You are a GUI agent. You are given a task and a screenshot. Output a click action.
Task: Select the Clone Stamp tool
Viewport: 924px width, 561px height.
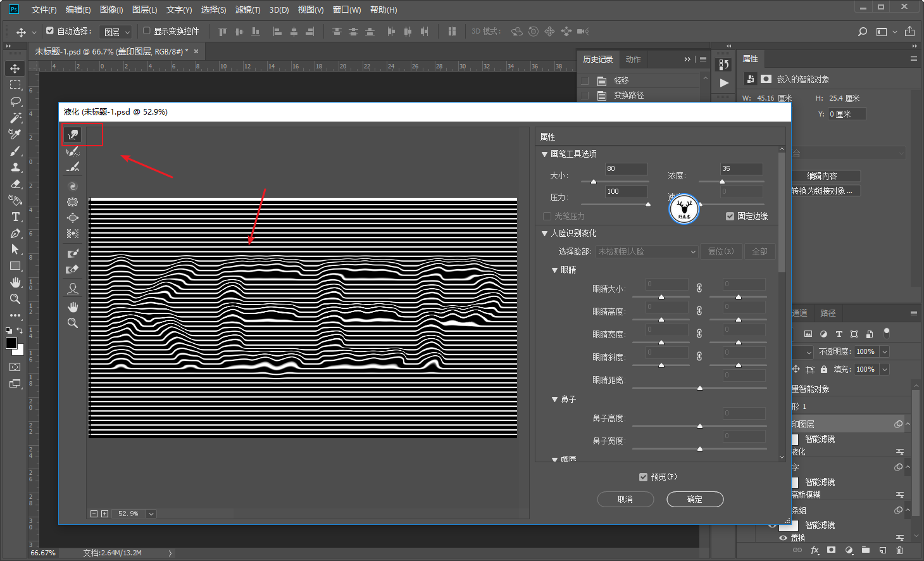15,167
